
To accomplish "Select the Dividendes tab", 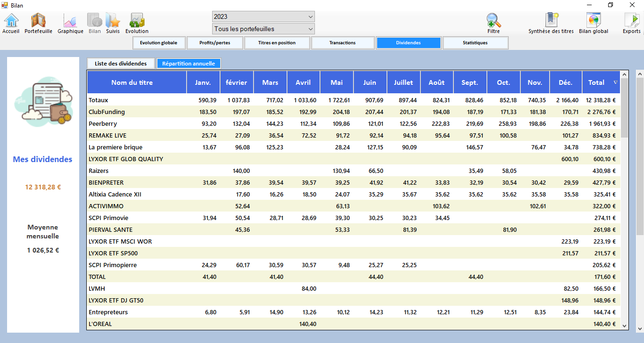I will click(x=409, y=43).
